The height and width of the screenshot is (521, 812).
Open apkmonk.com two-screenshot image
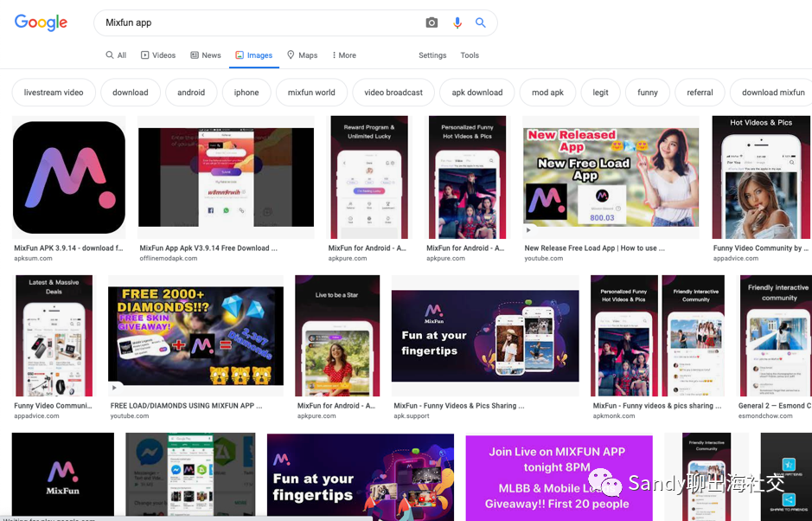click(x=658, y=336)
